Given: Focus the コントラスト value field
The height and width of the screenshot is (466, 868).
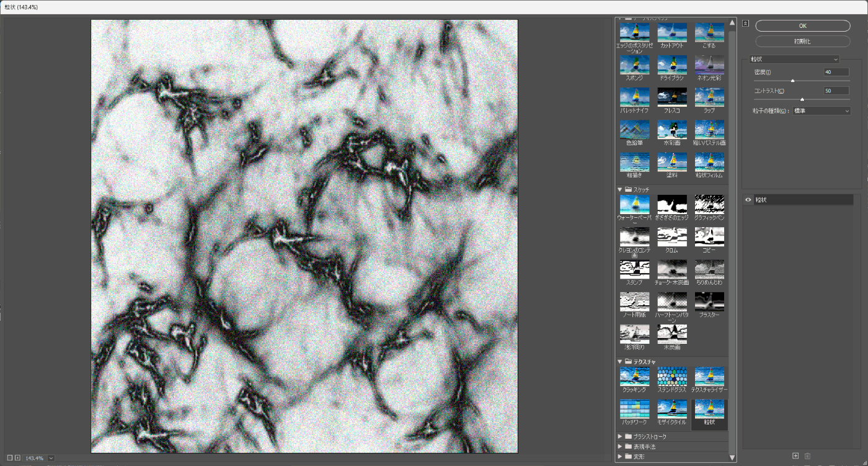Looking at the screenshot, I should pos(836,91).
